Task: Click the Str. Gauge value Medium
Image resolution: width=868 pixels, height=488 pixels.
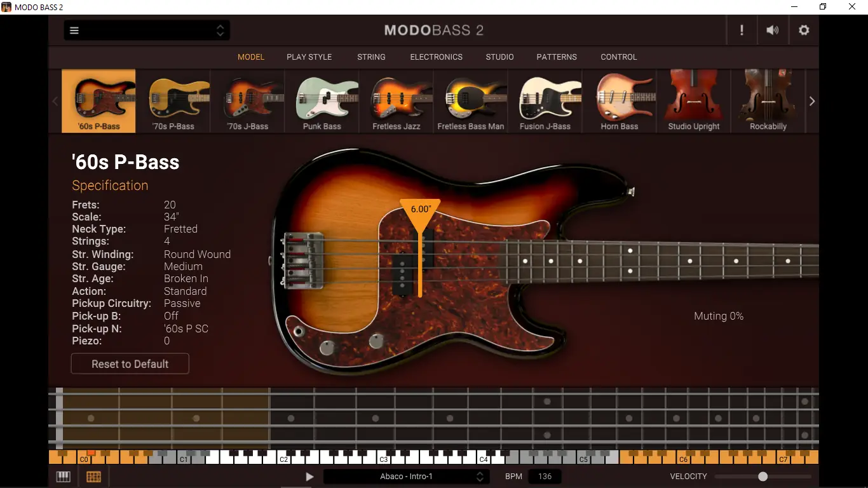Action: coord(183,267)
